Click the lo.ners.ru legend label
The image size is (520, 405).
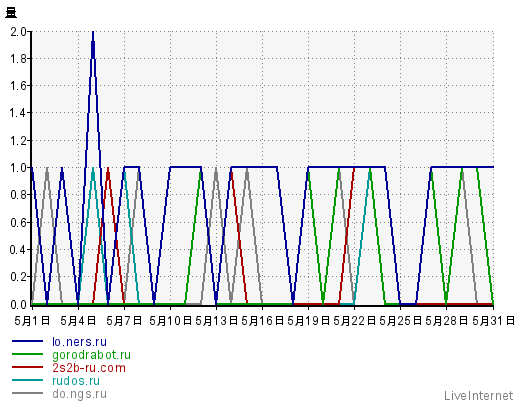(79, 342)
